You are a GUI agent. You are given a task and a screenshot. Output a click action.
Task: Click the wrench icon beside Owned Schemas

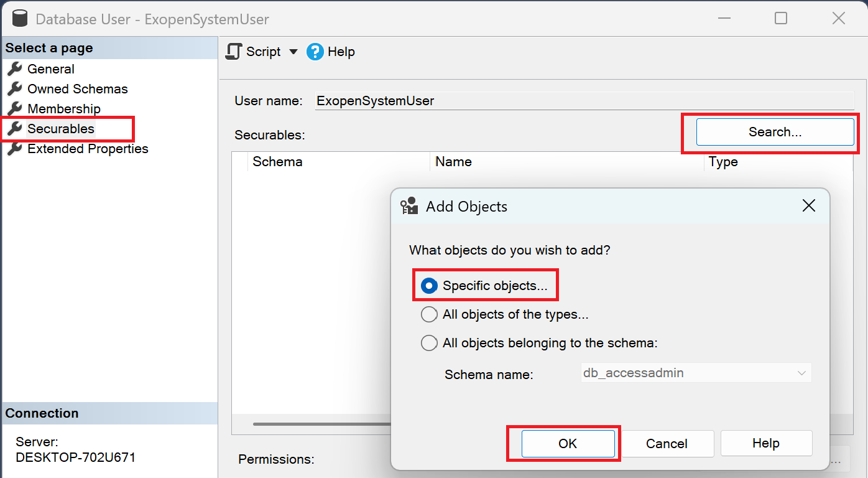click(14, 89)
